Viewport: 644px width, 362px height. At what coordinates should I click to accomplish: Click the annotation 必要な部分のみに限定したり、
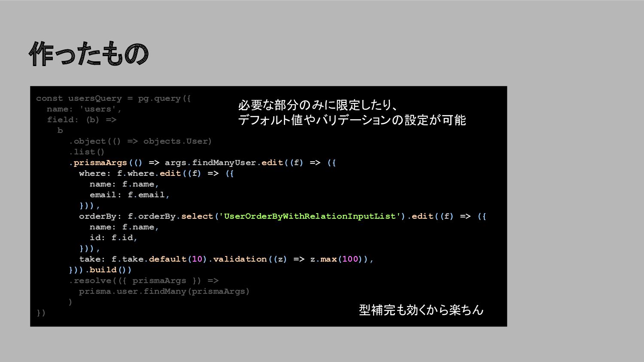318,105
